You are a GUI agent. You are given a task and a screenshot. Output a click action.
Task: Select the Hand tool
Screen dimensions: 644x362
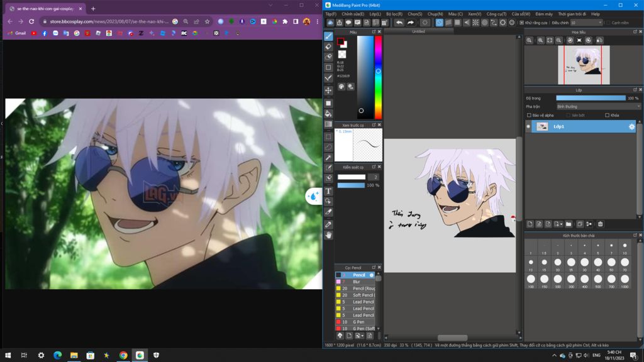tap(328, 235)
